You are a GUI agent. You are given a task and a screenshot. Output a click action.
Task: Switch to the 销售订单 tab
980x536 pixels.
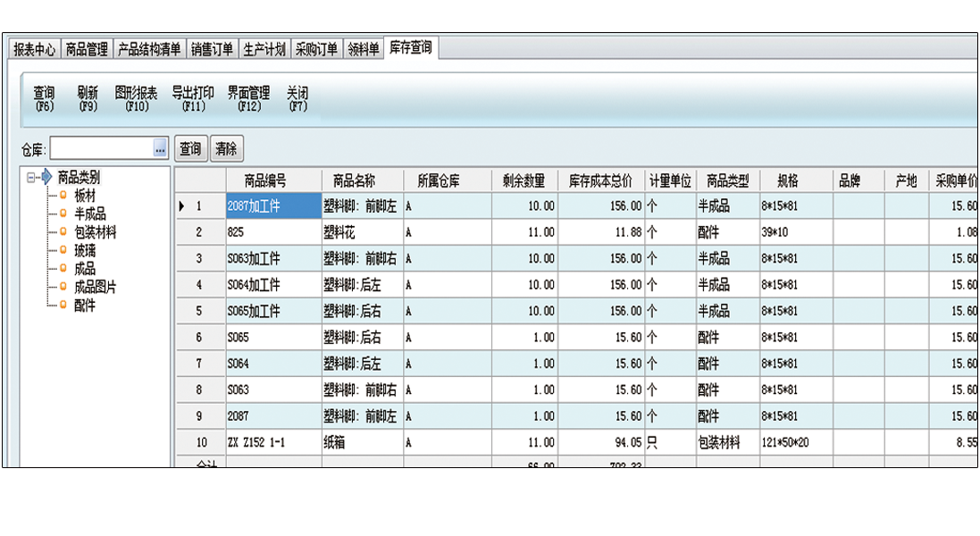point(212,50)
